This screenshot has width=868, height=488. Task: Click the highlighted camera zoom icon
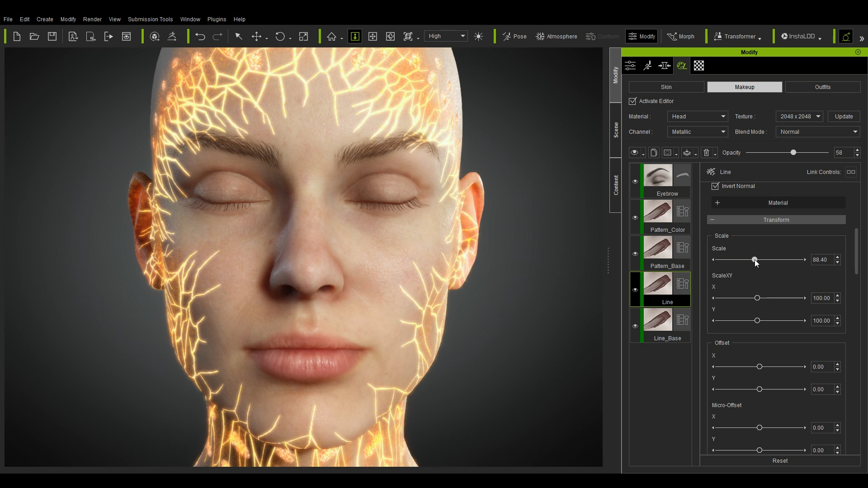pos(355,37)
